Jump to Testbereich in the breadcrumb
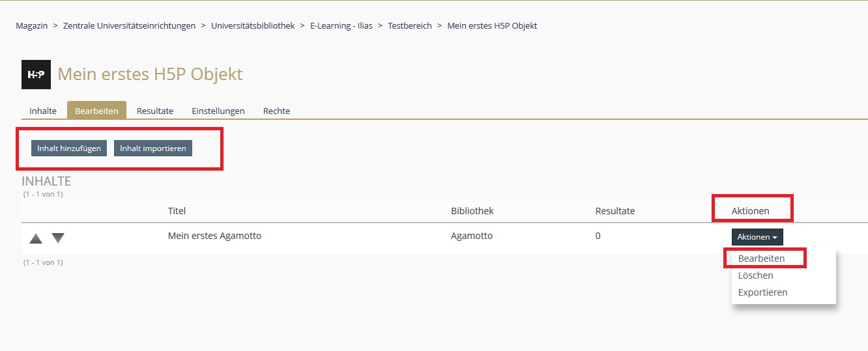The image size is (868, 351). click(410, 26)
